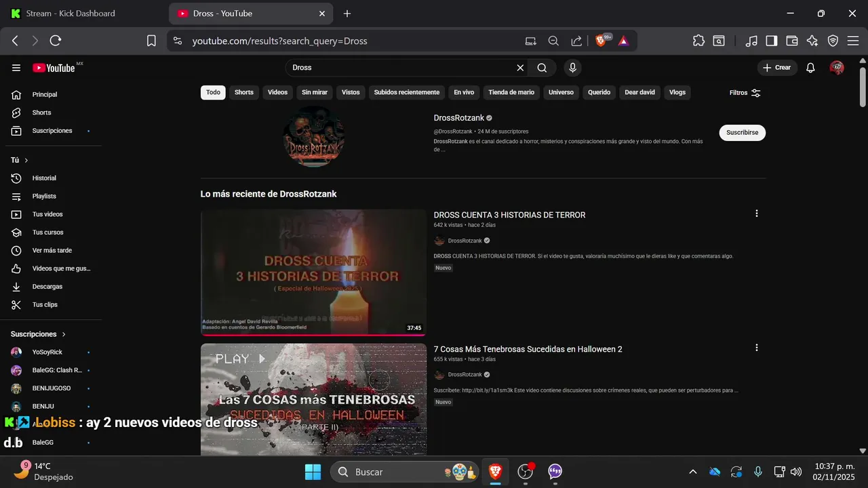The width and height of the screenshot is (868, 488).
Task: Open the YouTube hamburger guide menu
Action: (x=16, y=68)
